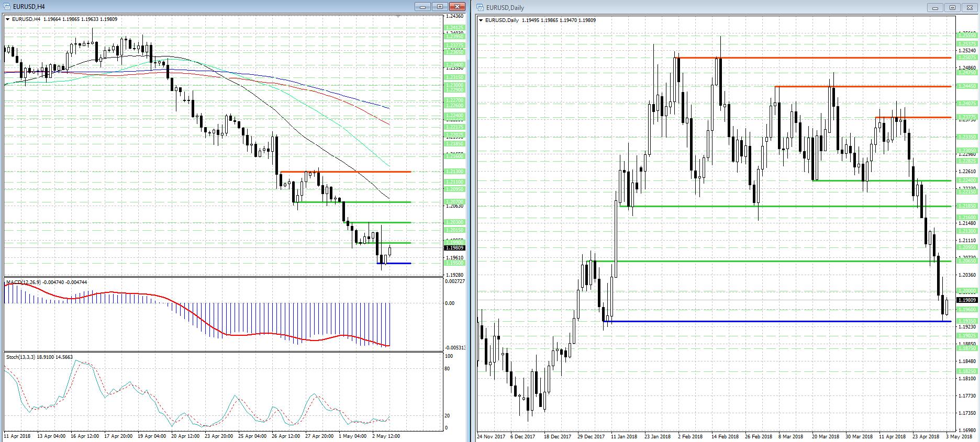Screen dimensions: 980x442
Task: Click the 1.22610 price on the Daily scale
Action: pos(967,172)
